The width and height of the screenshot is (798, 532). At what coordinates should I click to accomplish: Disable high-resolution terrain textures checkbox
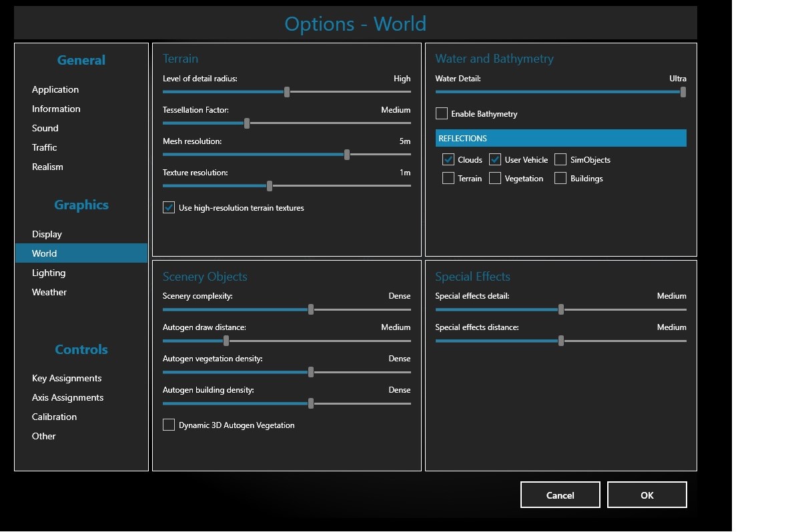[169, 208]
